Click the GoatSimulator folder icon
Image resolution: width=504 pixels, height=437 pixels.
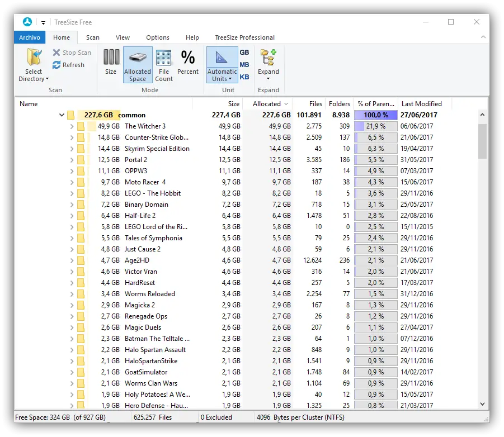(81, 372)
